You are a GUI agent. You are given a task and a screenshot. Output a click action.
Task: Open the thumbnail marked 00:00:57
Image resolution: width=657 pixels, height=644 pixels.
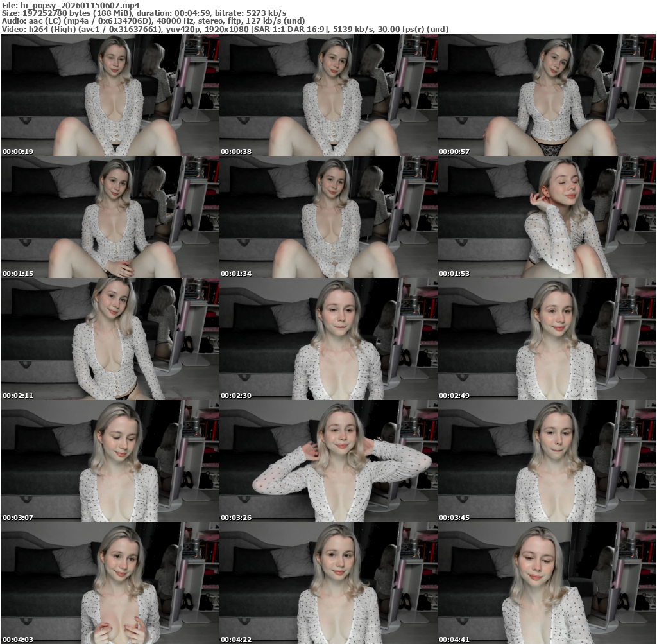tap(546, 95)
